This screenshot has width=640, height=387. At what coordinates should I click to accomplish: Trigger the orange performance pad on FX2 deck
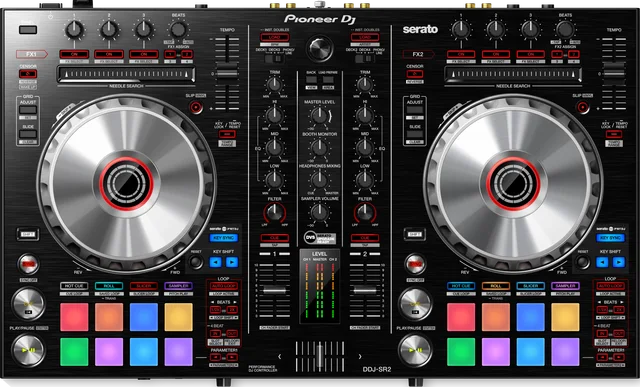coord(496,317)
